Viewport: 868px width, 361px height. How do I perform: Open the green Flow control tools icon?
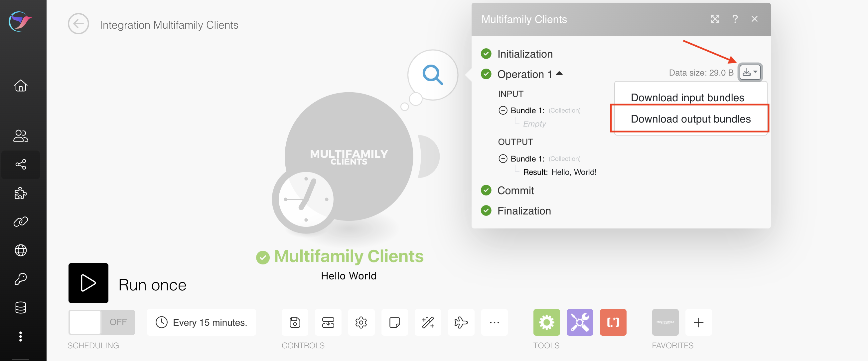546,322
